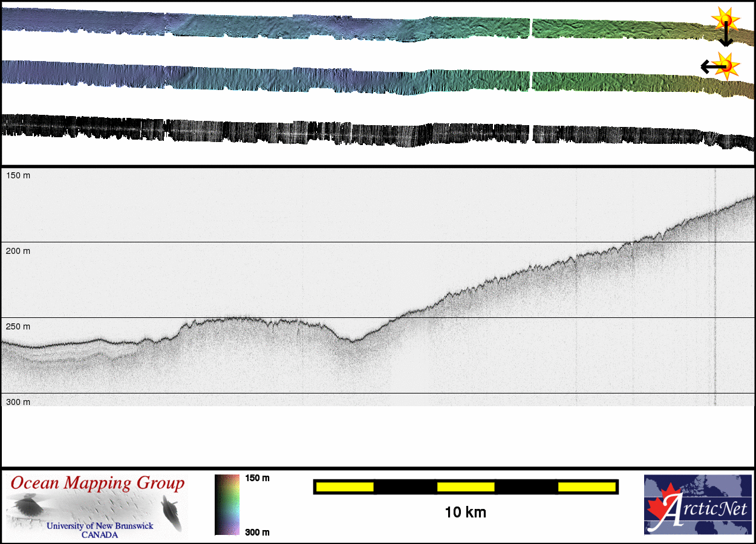Click the sun icon with left arrow
This screenshot has height=544, width=756.
coord(723,65)
